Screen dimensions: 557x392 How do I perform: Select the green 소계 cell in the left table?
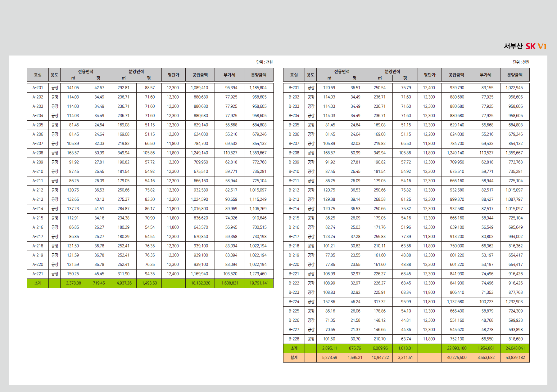click(38, 283)
